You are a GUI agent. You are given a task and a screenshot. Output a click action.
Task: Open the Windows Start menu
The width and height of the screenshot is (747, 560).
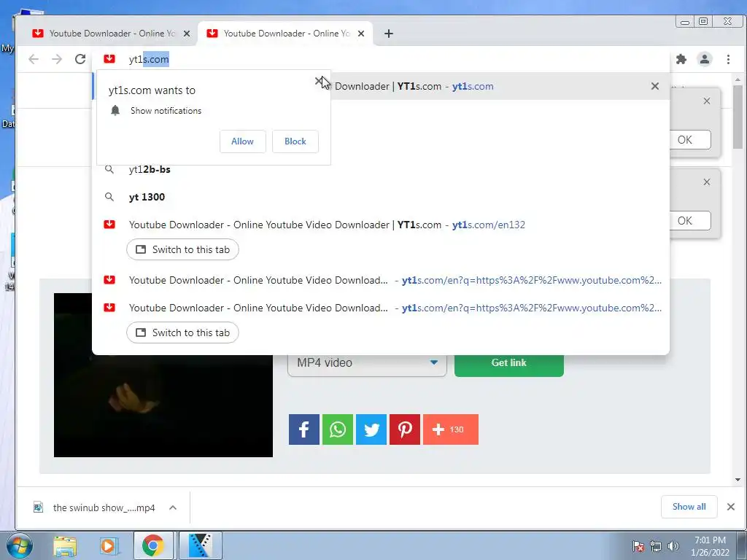20,545
